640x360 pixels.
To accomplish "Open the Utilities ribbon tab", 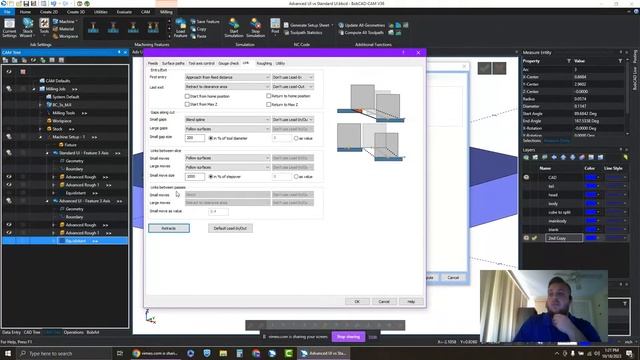I will pos(101,12).
